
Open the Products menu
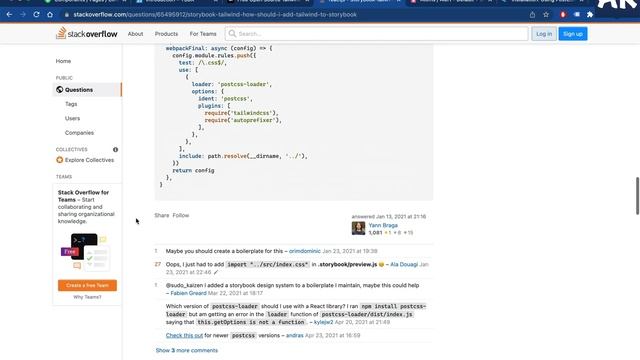point(166,34)
